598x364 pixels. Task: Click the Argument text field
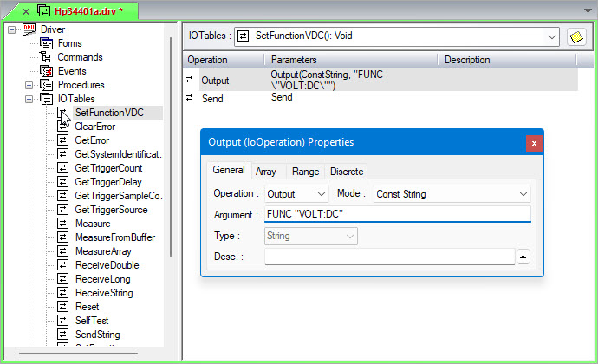(397, 214)
